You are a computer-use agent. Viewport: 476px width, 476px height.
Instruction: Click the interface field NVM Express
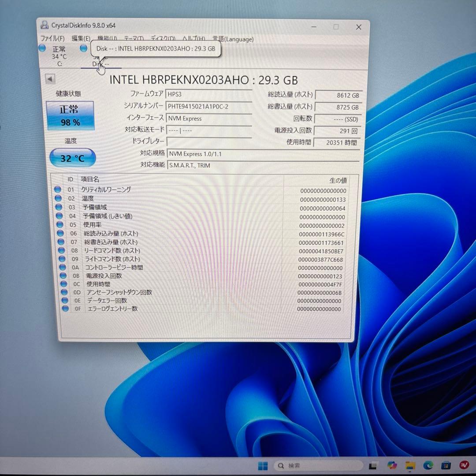209,119
